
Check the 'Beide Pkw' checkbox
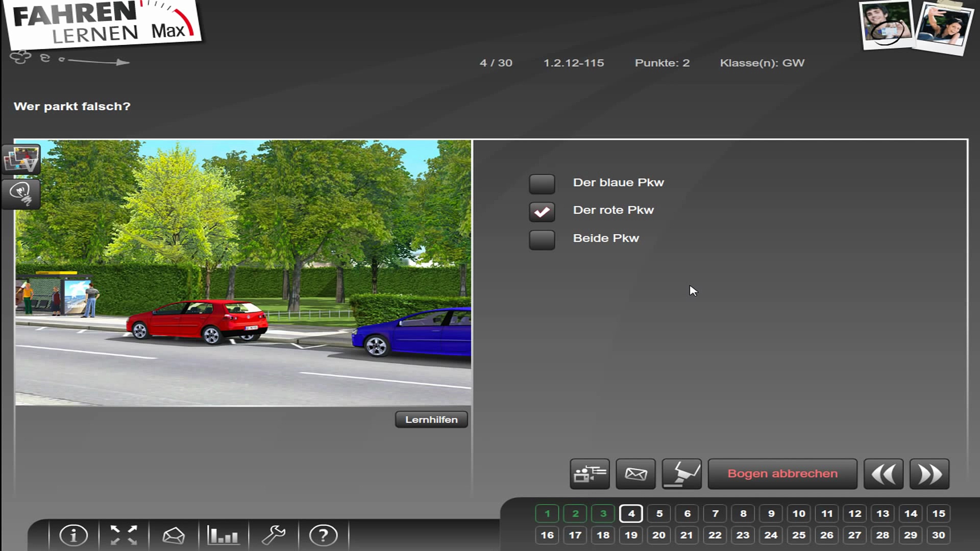click(x=542, y=239)
